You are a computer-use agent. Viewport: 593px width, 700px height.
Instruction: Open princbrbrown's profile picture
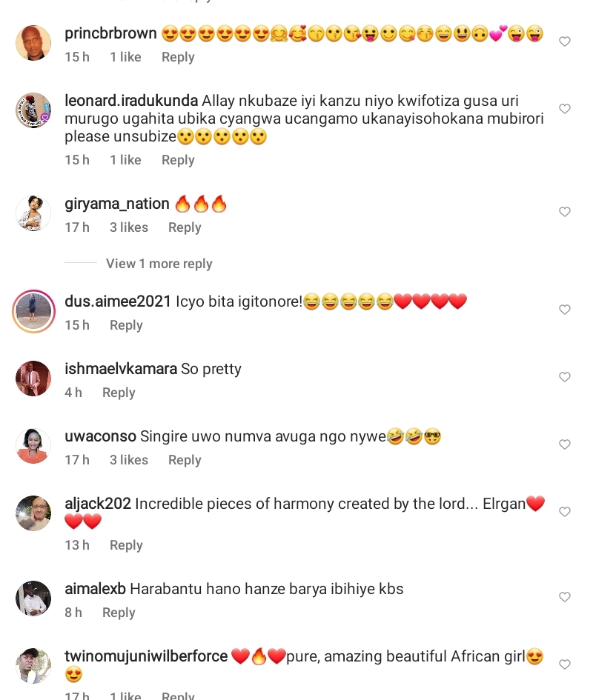[x=33, y=43]
